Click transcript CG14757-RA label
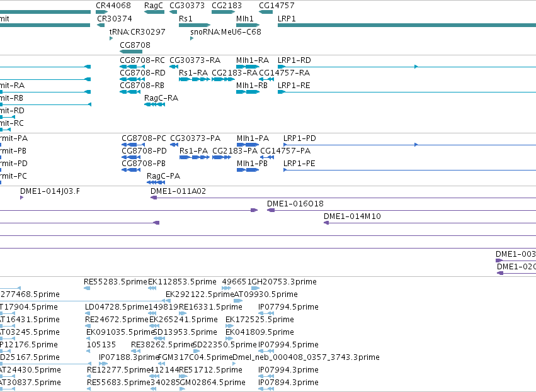This screenshot has height=392, width=536. (x=285, y=73)
